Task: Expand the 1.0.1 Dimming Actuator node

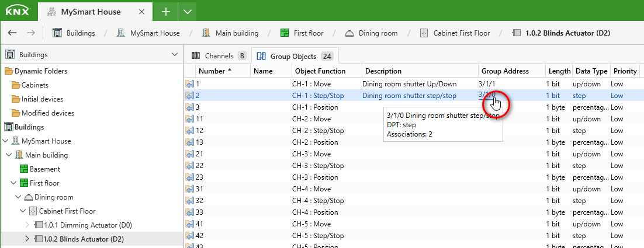Action: click(x=27, y=225)
